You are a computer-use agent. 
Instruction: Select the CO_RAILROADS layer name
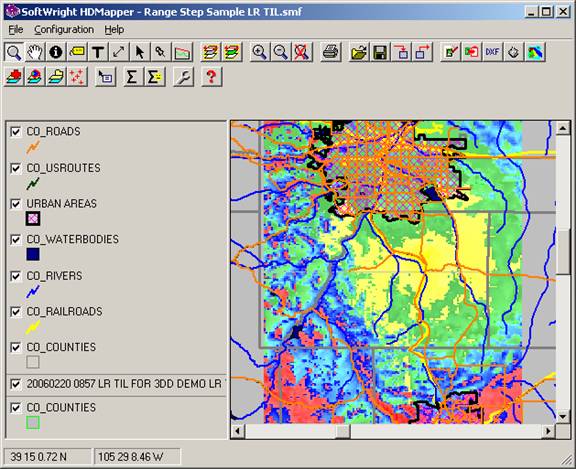(64, 311)
